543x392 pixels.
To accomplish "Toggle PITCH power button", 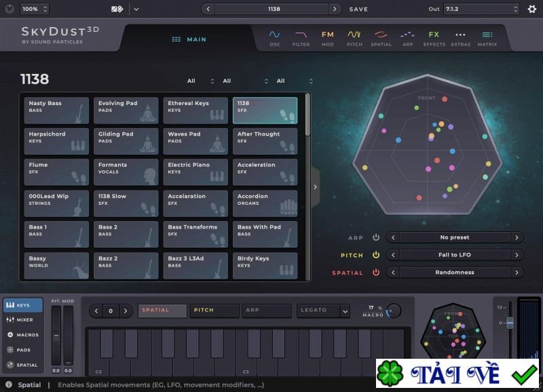I will pos(376,255).
